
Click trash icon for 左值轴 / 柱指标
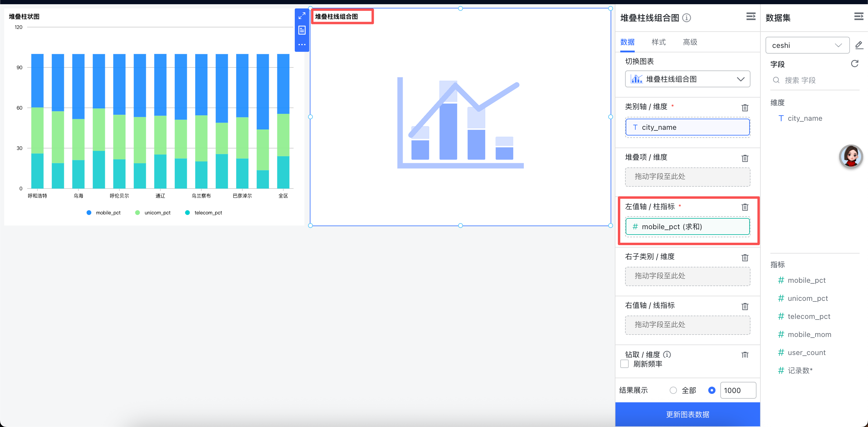745,207
